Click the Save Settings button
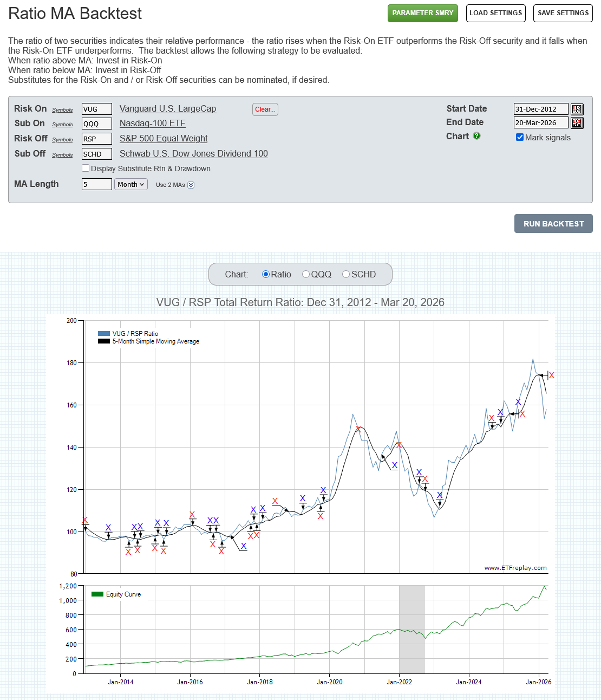Screen dimensions: 601x700 [563, 13]
